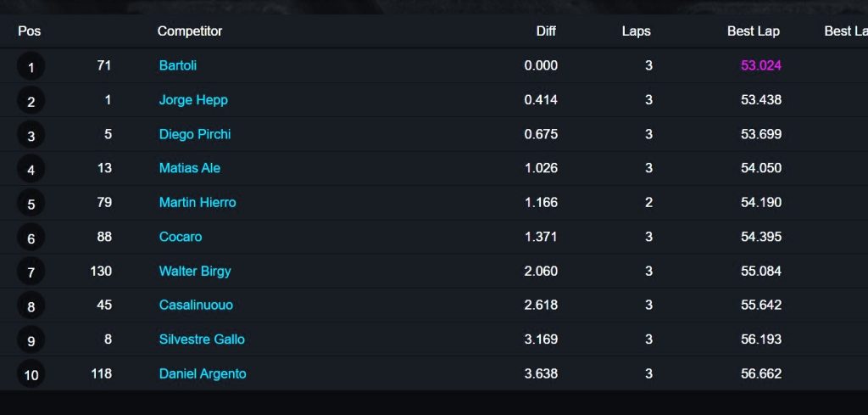Select the position 5 circle badge
The width and height of the screenshot is (868, 415).
pos(31,204)
